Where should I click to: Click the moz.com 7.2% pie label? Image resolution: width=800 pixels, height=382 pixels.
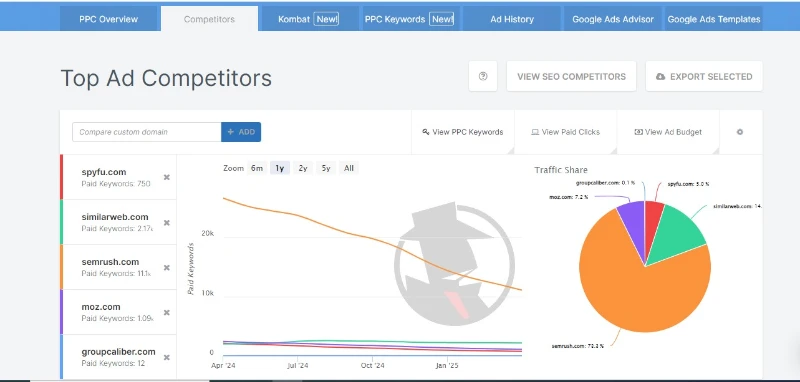click(x=568, y=197)
